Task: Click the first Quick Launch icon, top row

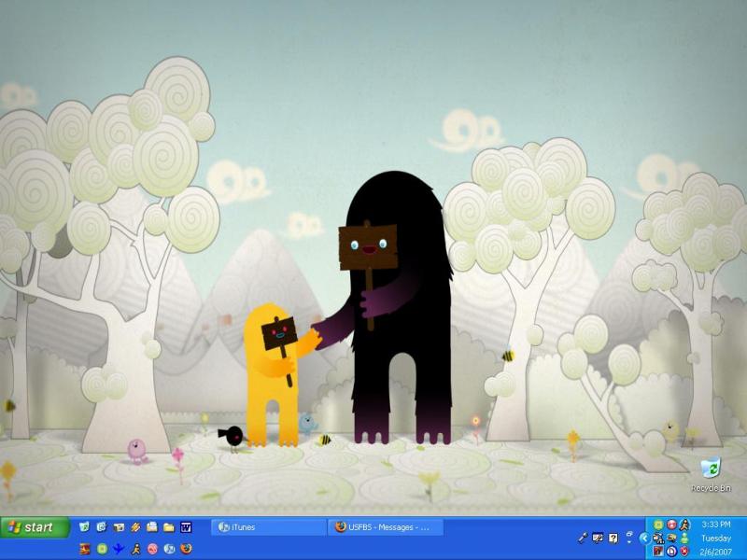Action: 85,527
